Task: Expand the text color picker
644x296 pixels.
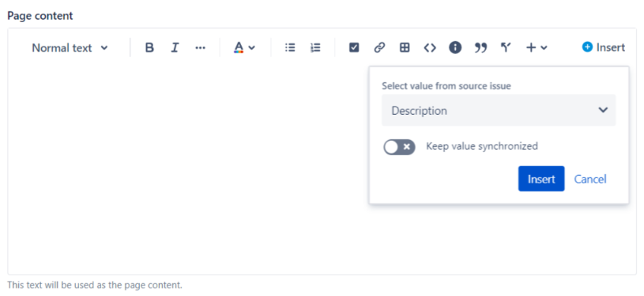Action: click(x=244, y=47)
